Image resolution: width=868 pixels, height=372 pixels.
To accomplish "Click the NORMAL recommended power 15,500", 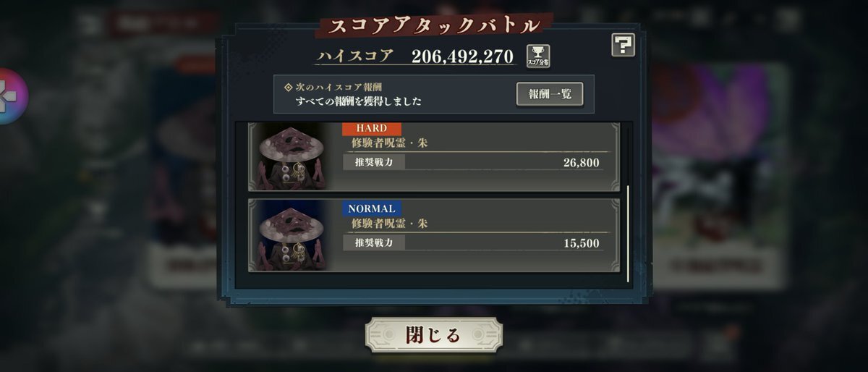I will coord(582,243).
